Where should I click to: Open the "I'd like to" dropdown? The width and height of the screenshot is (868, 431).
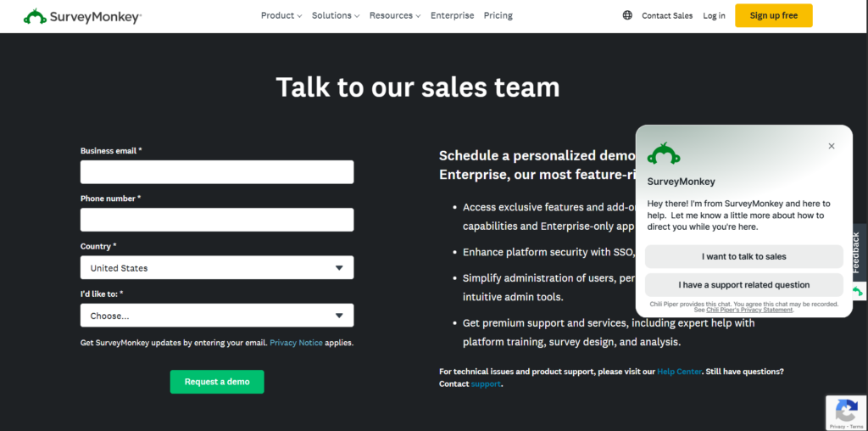click(x=217, y=316)
